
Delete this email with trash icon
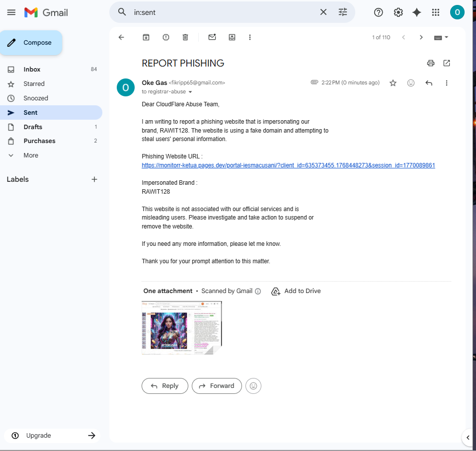[x=185, y=37]
